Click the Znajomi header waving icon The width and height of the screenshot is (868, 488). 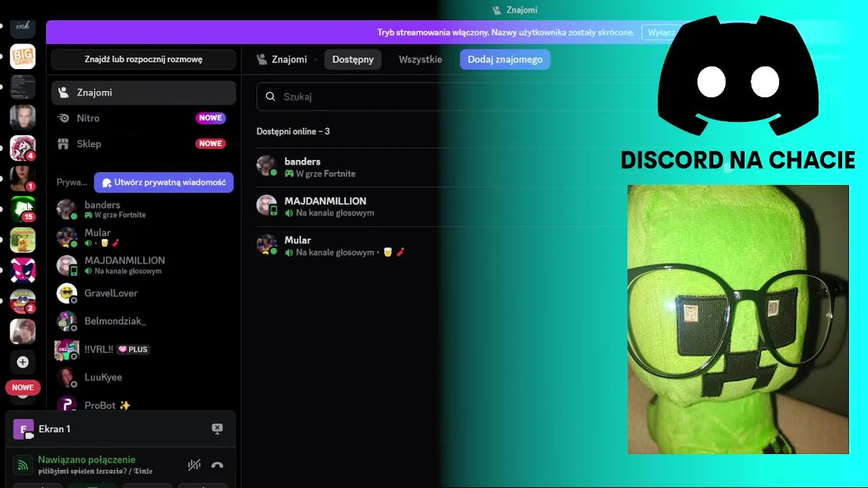pyautogui.click(x=262, y=59)
